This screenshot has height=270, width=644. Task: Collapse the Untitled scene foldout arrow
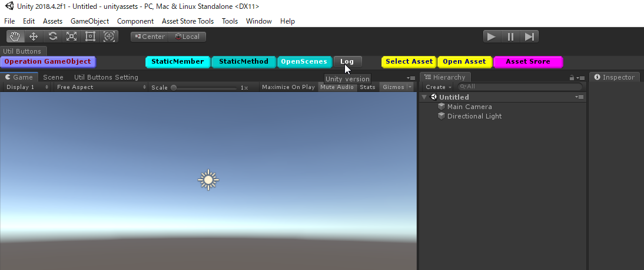pyautogui.click(x=424, y=97)
